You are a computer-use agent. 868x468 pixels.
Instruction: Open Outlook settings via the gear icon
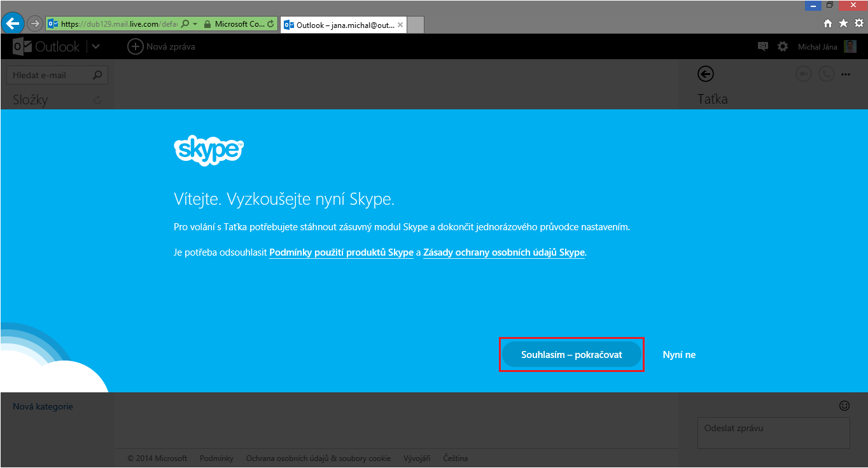pyautogui.click(x=782, y=46)
